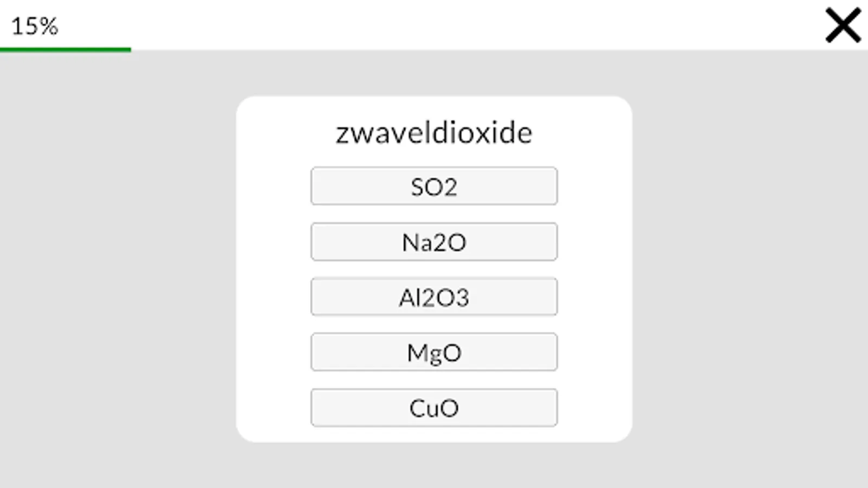Click the 15% progress label
The height and width of the screenshot is (488, 868).
click(x=34, y=26)
